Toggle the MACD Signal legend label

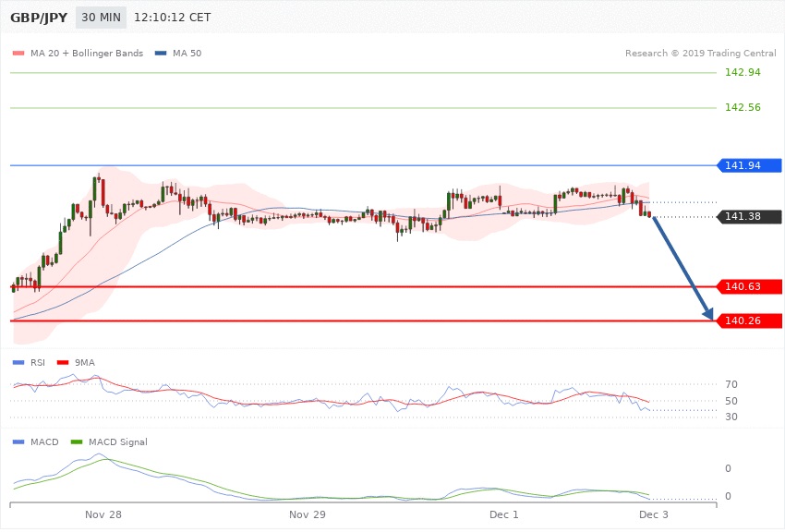117,442
